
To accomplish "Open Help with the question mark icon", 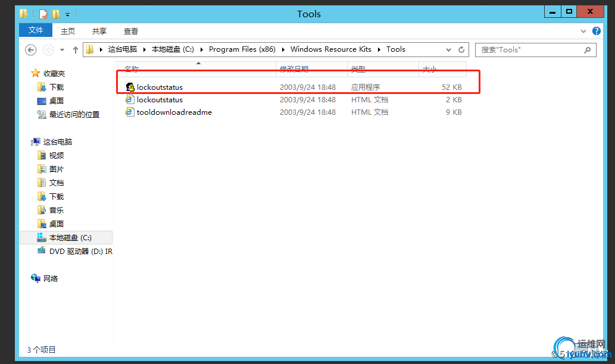I will point(596,31).
